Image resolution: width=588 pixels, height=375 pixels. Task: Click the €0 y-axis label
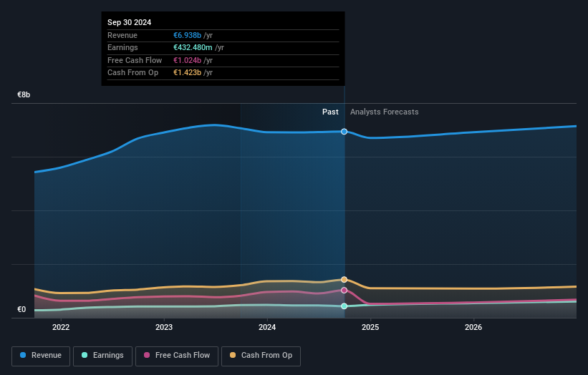21,309
